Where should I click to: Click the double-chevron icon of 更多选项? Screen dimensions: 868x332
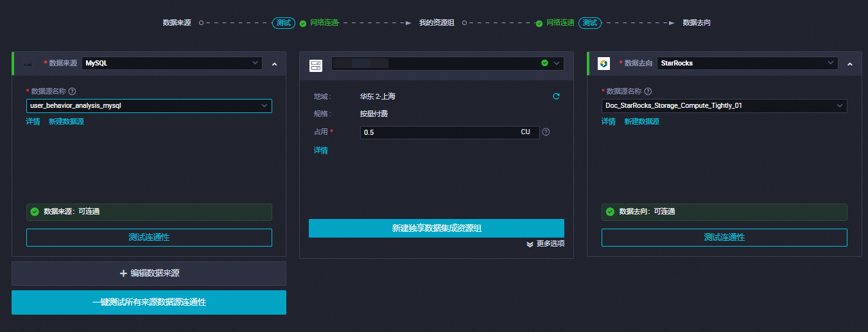point(530,244)
